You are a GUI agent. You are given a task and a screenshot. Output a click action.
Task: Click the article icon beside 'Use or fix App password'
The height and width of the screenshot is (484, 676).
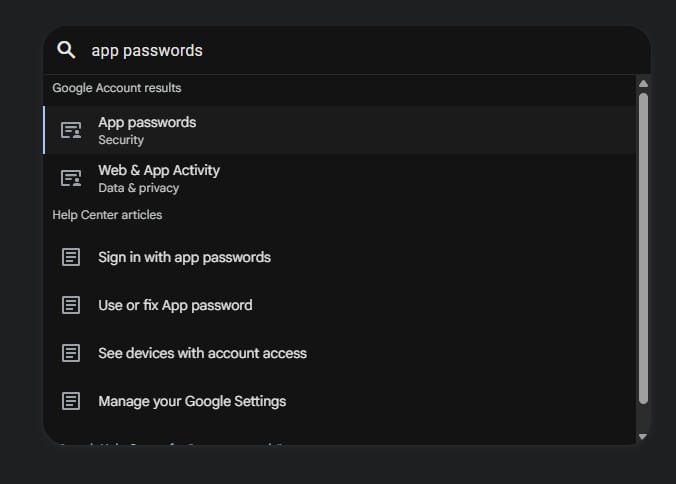point(71,305)
